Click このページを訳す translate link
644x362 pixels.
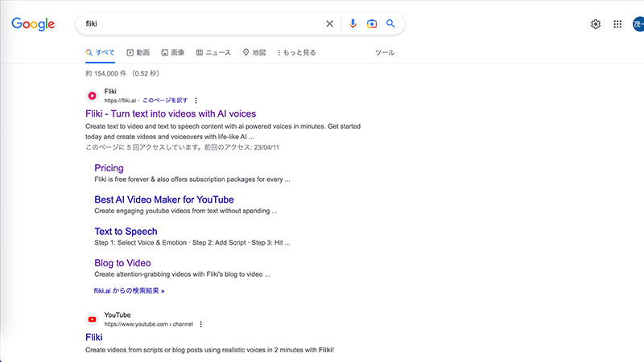pos(165,101)
